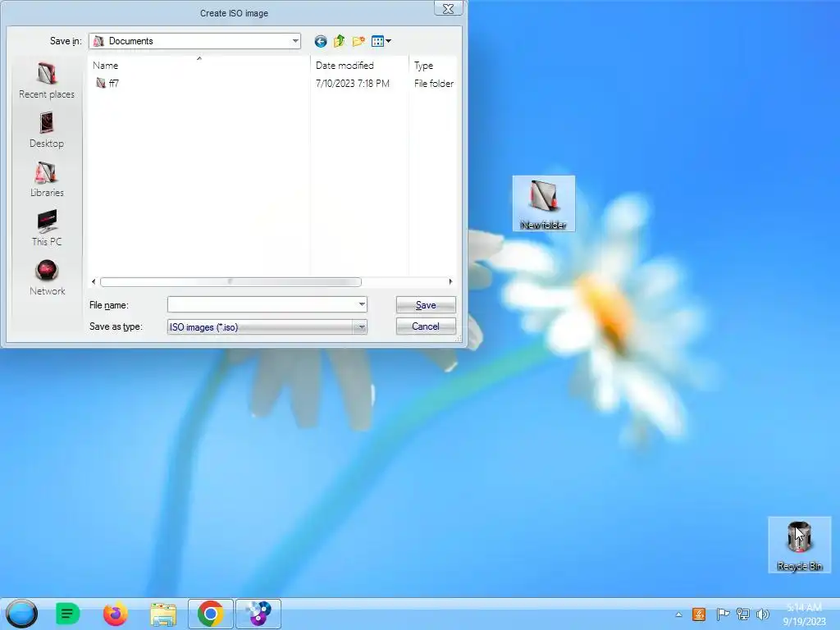Select This PC in the sidebar
840x630 pixels.
coord(47,228)
